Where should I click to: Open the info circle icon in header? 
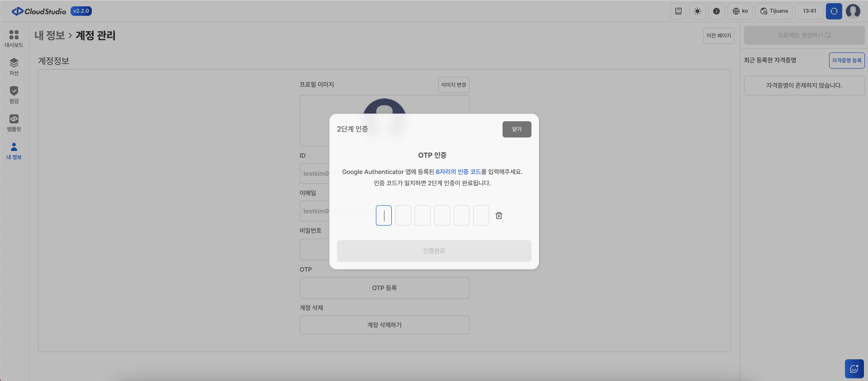coord(716,11)
